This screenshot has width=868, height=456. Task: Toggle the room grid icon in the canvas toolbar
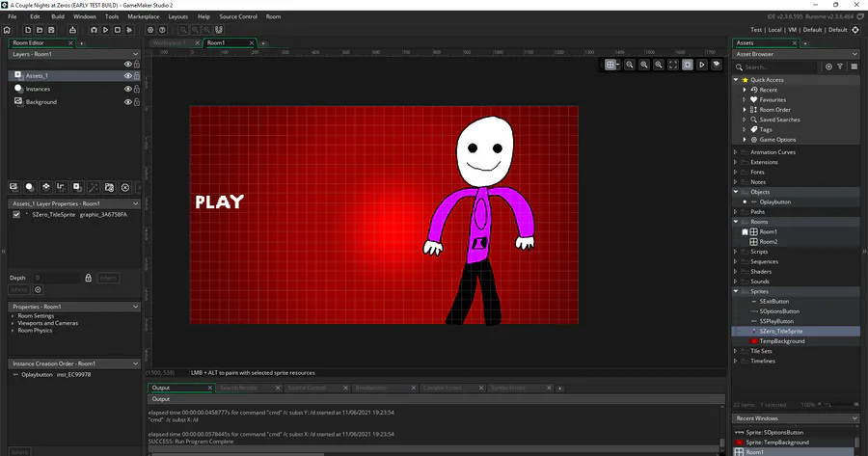coord(611,65)
